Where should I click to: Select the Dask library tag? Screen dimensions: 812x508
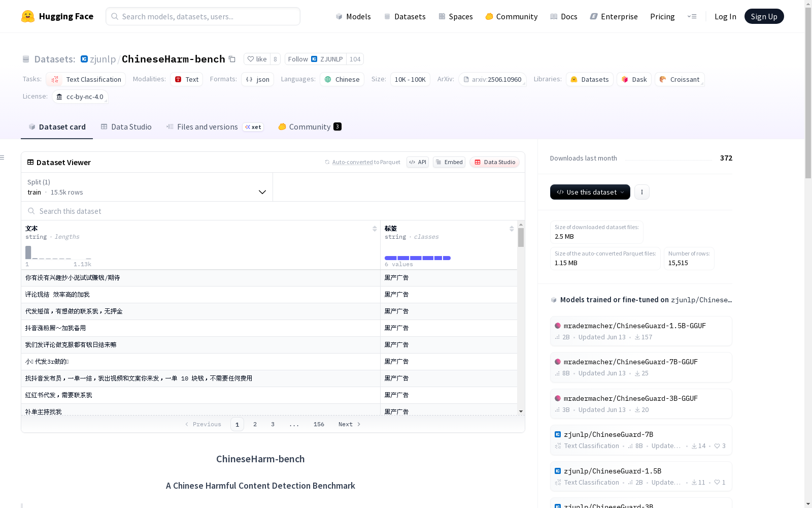click(x=634, y=79)
